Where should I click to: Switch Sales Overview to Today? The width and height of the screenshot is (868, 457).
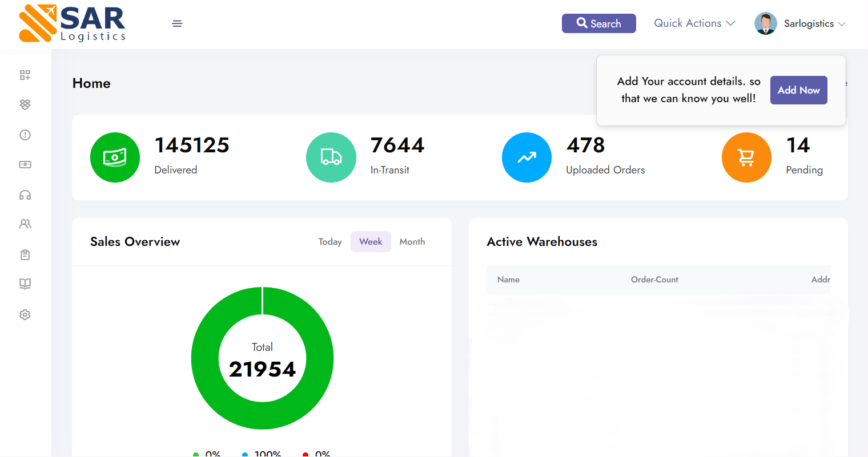point(330,242)
